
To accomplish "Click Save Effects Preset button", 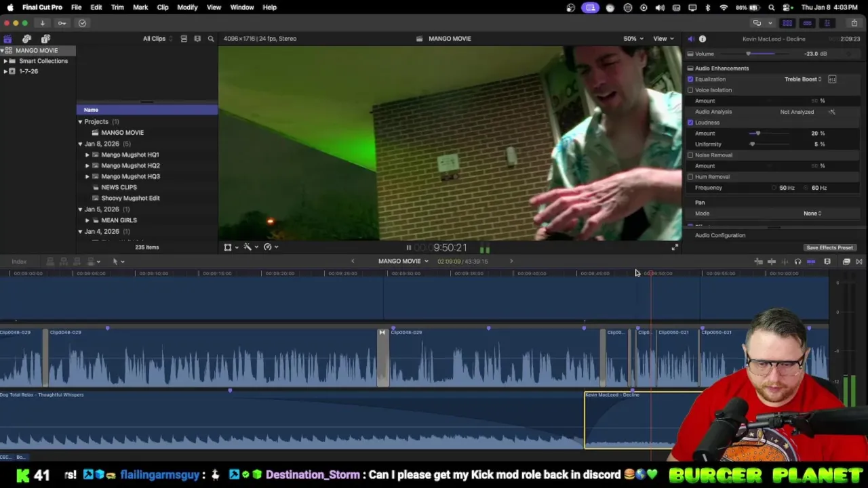I will coord(829,248).
